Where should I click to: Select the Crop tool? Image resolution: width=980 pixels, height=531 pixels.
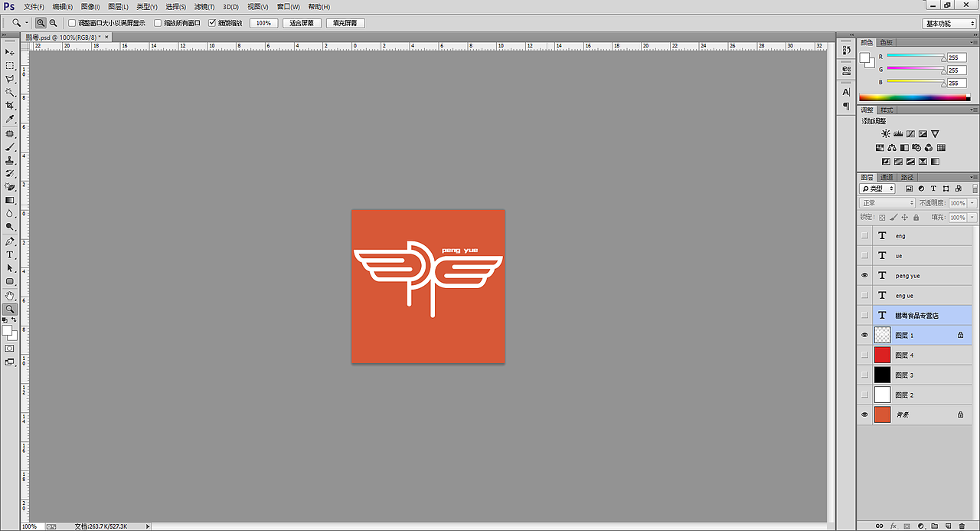[x=10, y=106]
